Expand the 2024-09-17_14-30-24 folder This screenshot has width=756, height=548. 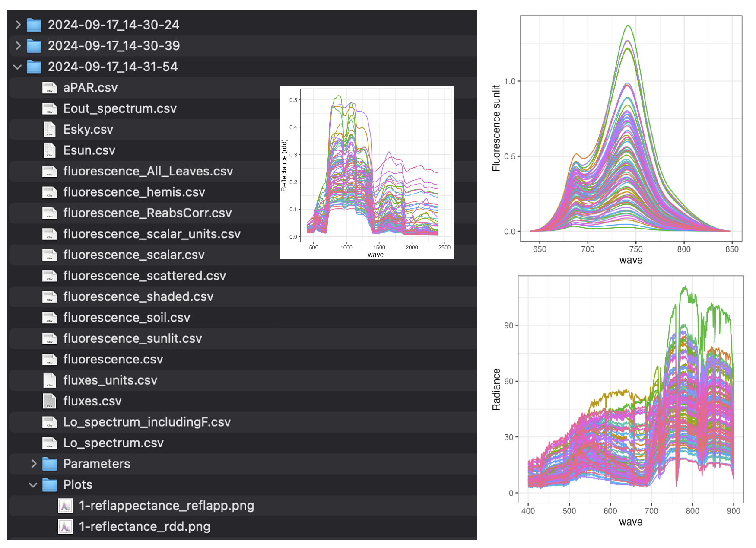(x=18, y=25)
